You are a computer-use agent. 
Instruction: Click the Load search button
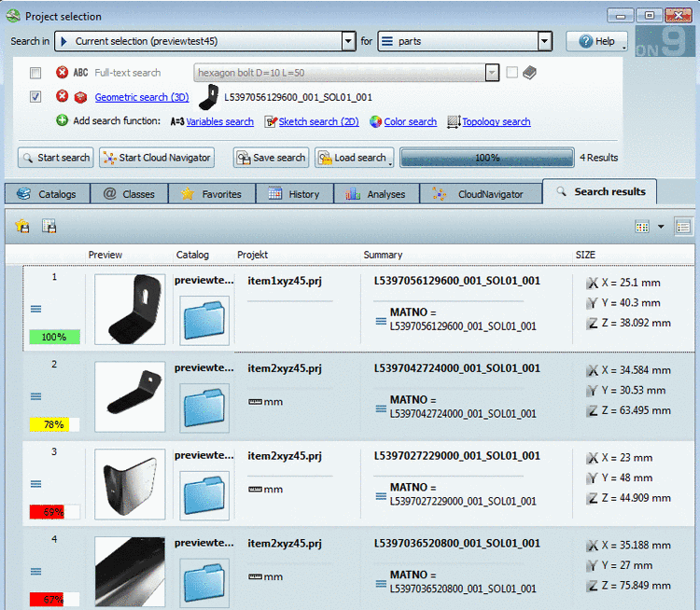(x=355, y=158)
